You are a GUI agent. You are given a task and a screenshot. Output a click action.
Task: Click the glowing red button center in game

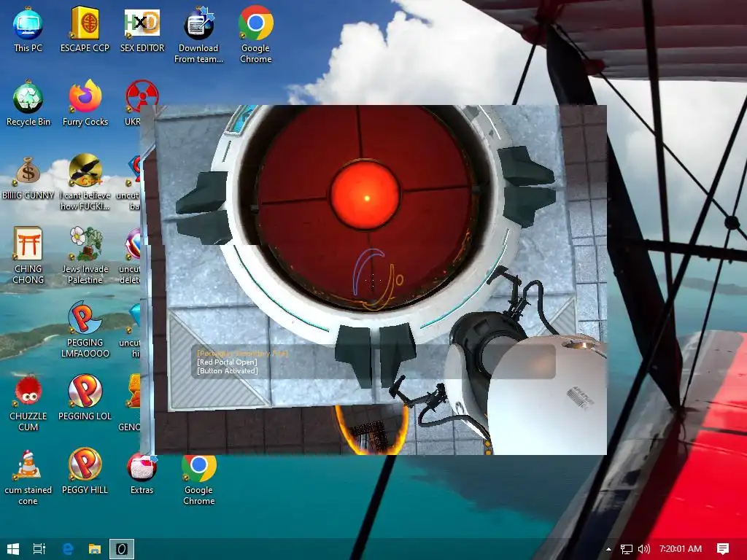point(366,195)
